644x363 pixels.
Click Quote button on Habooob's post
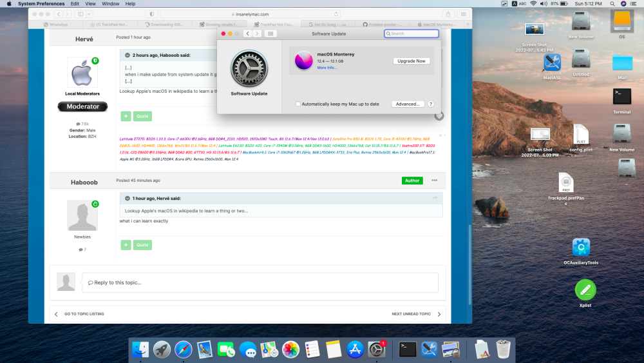[142, 244]
